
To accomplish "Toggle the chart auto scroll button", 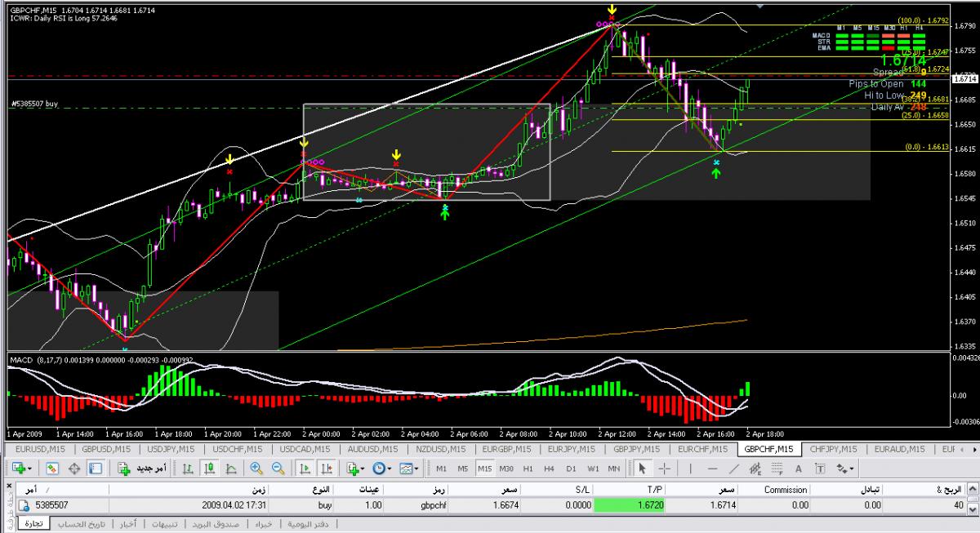I will 305,469.
